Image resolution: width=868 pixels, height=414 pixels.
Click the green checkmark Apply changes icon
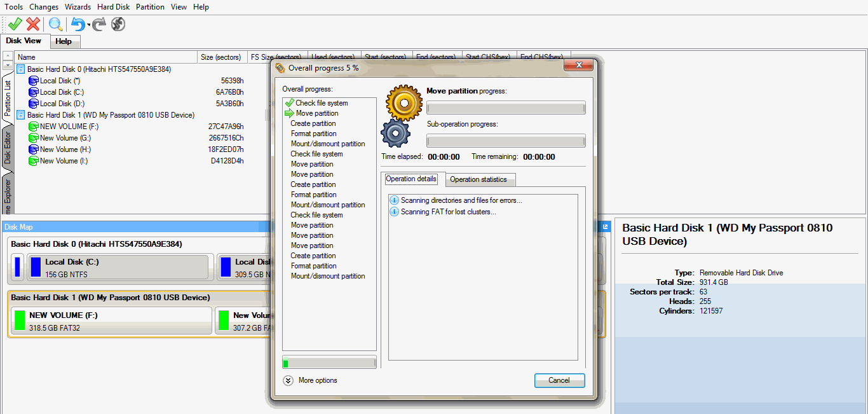click(x=15, y=24)
